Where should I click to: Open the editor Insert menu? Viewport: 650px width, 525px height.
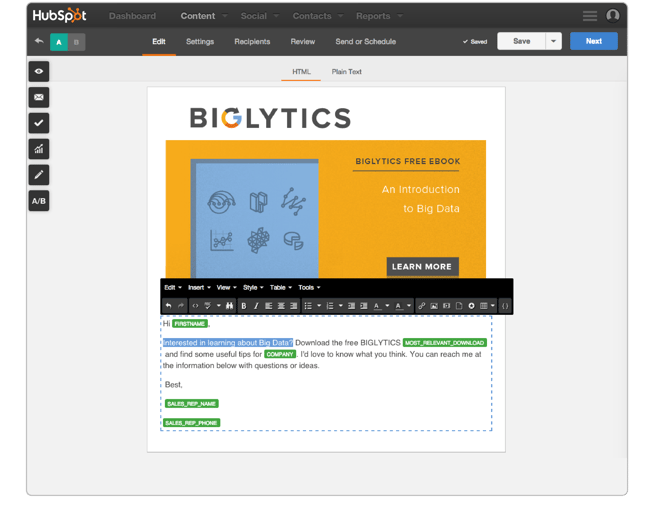(199, 287)
